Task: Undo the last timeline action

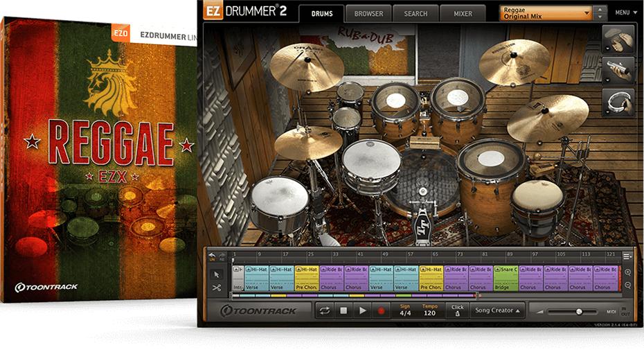Action: point(212,255)
